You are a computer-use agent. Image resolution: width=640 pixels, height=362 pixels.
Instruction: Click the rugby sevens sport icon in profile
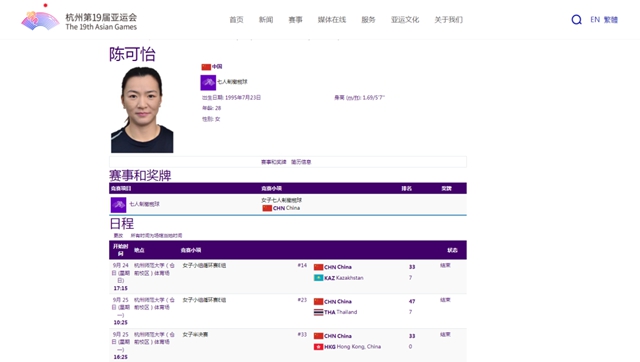[208, 82]
